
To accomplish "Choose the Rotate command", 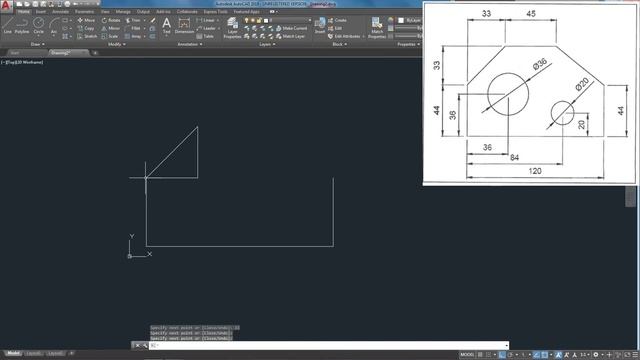I will click(111, 20).
